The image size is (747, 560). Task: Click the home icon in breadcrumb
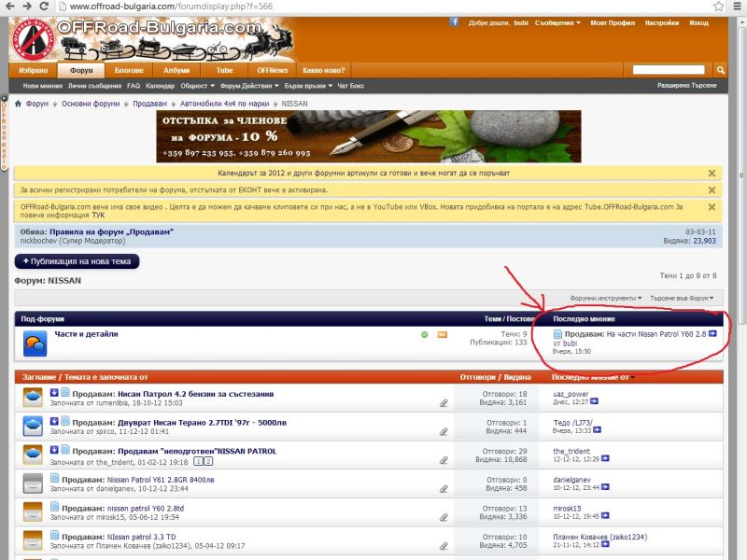point(18,104)
